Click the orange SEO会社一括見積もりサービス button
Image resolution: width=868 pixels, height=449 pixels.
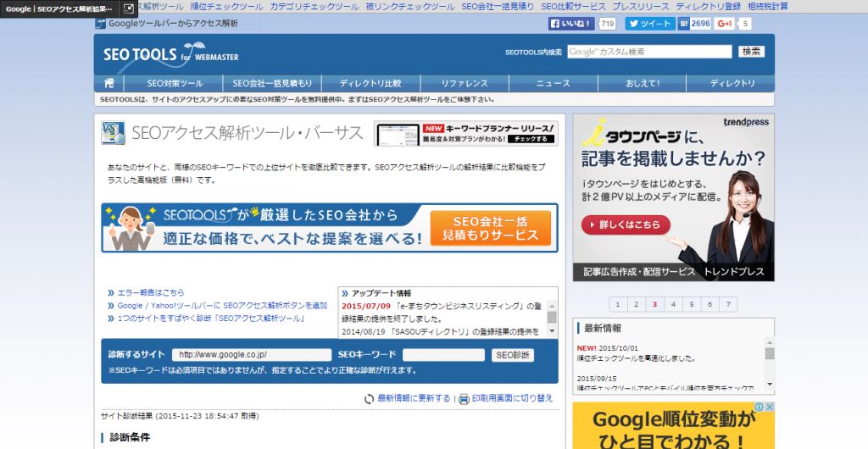491,229
